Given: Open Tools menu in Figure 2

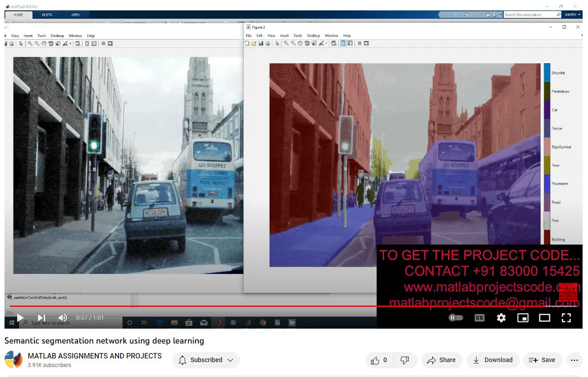Looking at the screenshot, I should click(298, 36).
